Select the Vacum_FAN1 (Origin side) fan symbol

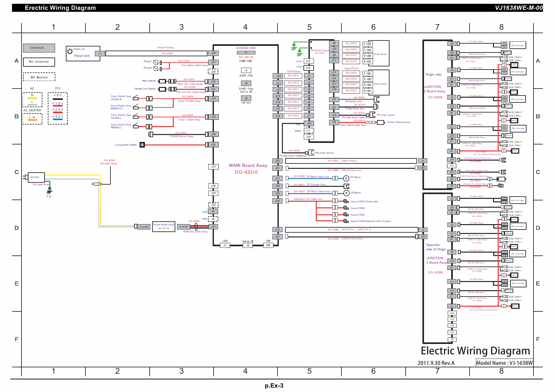click(x=346, y=201)
